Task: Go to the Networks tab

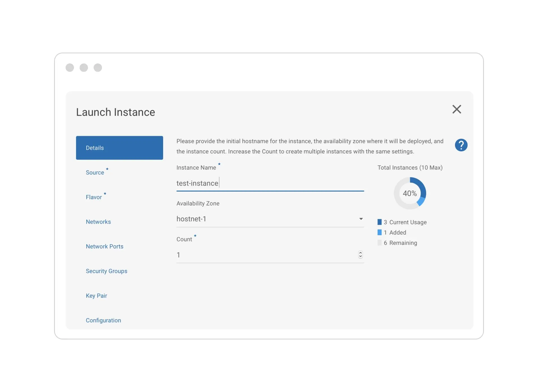Action: click(x=98, y=222)
